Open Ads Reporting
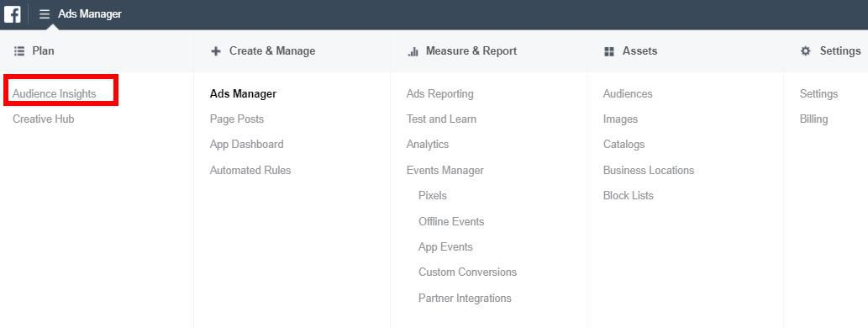868x328 pixels. point(440,93)
